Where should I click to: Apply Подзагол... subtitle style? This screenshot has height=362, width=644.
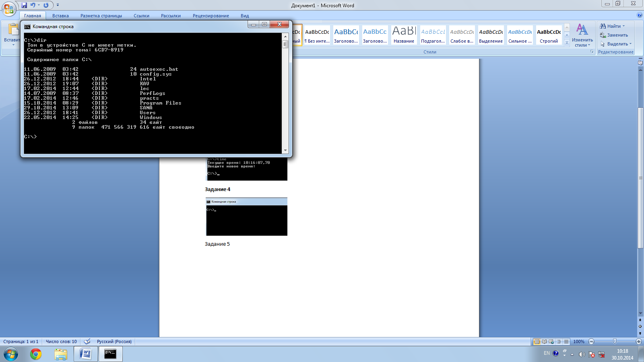(x=433, y=35)
